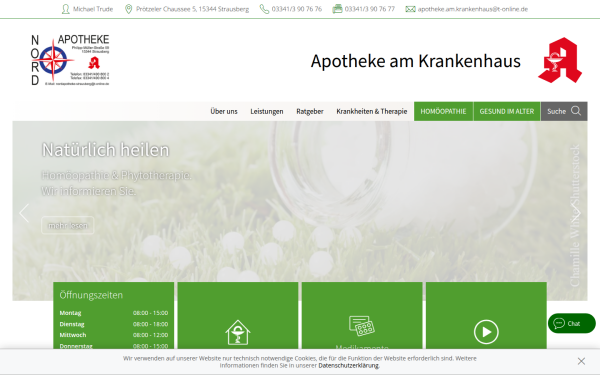This screenshot has width=600, height=375.
Task: Click the phone handset icon
Action: click(264, 9)
